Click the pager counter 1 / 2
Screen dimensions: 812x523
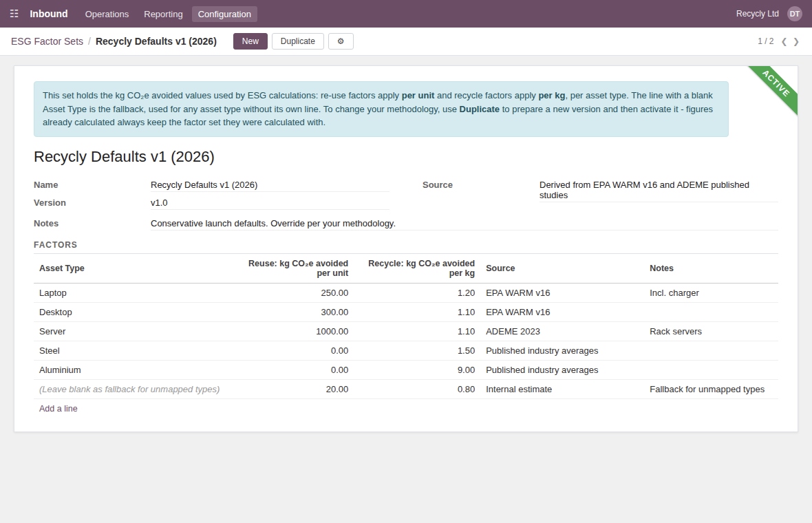[x=765, y=41]
